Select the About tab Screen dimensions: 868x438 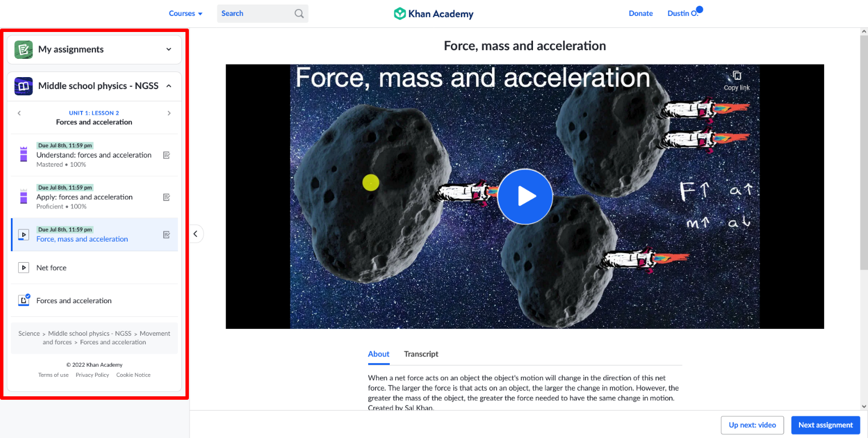[378, 354]
